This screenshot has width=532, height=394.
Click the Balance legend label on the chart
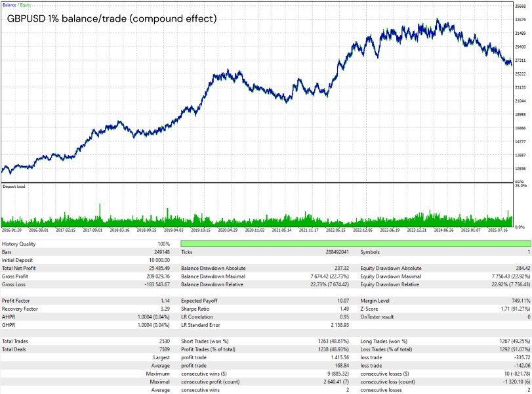(9, 5)
